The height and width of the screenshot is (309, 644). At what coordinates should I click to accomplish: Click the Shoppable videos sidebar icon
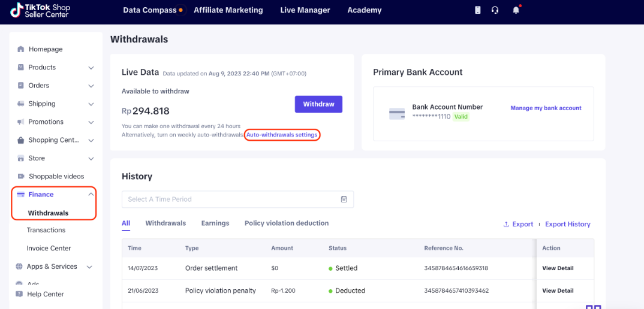[x=21, y=177]
